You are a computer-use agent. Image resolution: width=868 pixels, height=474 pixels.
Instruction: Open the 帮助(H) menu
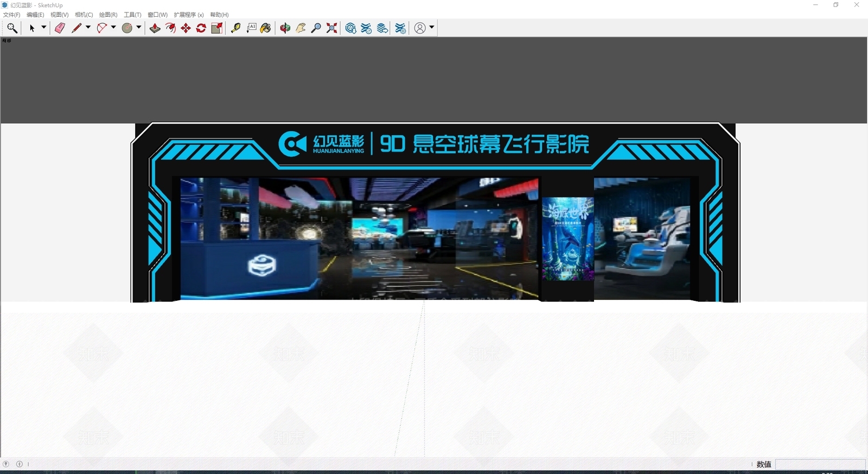click(x=219, y=15)
